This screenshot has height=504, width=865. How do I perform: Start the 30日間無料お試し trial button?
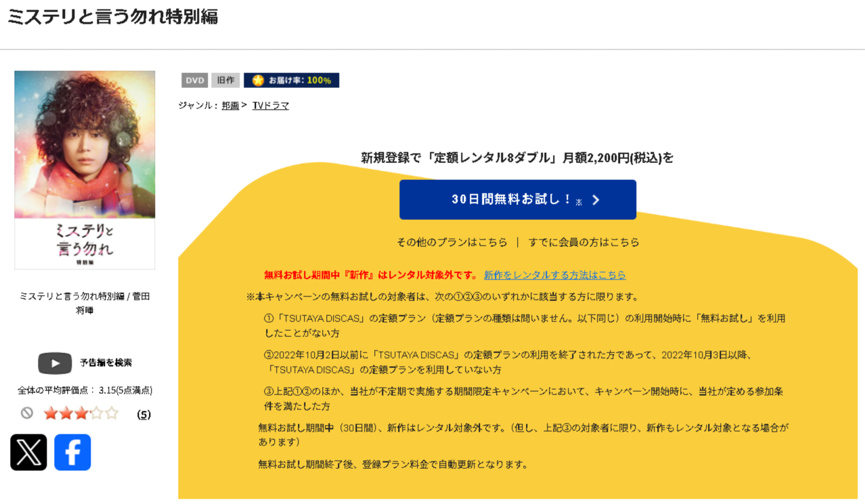coord(518,200)
